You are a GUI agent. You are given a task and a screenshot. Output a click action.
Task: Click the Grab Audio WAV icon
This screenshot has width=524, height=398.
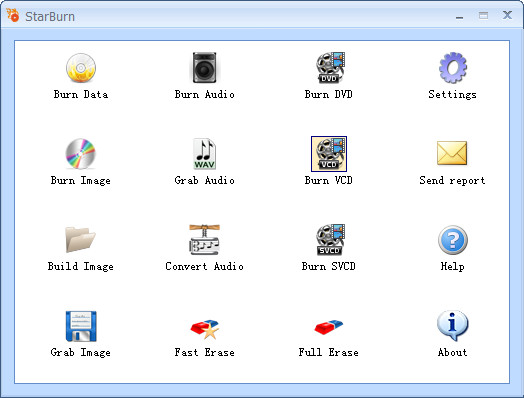pos(205,154)
